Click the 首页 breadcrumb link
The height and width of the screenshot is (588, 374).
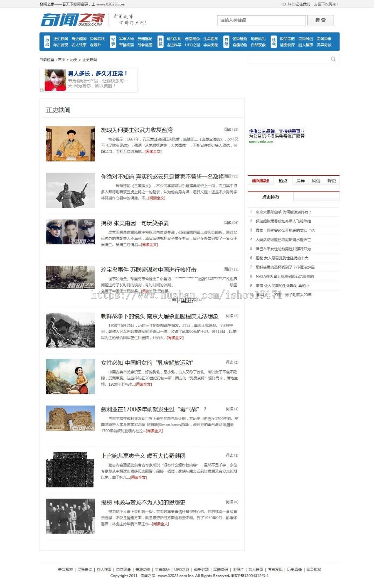coord(62,59)
